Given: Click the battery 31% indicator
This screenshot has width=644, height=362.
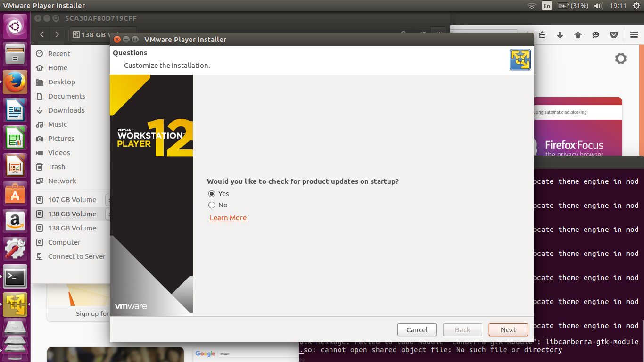Looking at the screenshot, I should (x=572, y=6).
